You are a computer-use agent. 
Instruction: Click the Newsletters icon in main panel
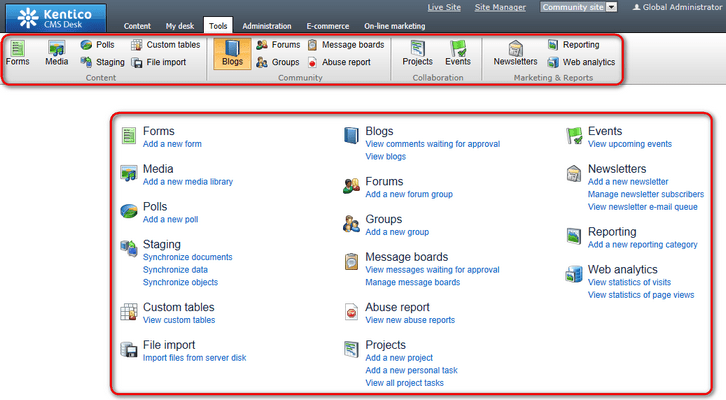click(574, 174)
